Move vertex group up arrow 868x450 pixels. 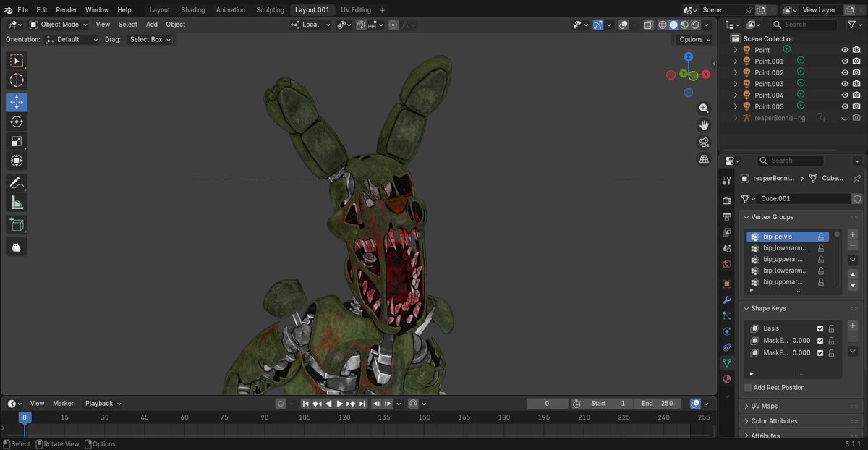tap(852, 275)
